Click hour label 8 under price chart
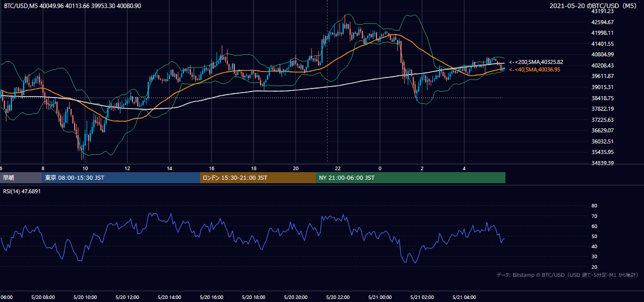This screenshot has height=302, width=644. pos(43,168)
